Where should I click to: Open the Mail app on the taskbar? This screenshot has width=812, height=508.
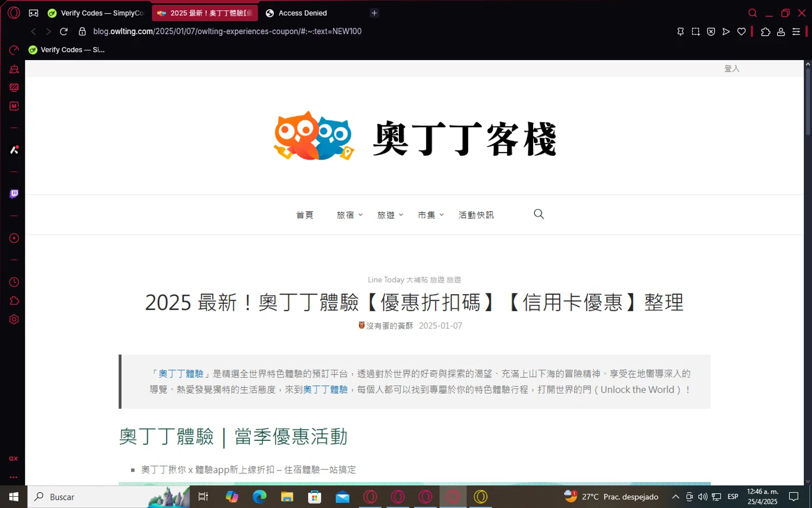pos(342,497)
